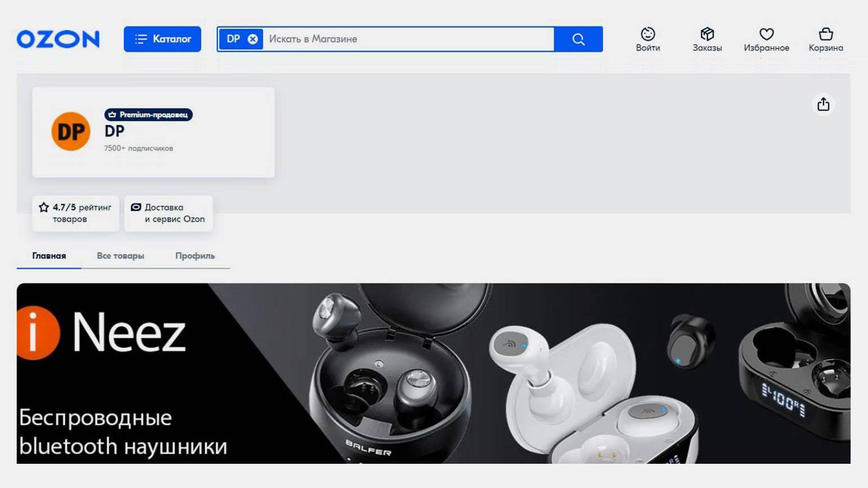Open Корзина shopping cart icon
868x488 pixels.
click(826, 39)
